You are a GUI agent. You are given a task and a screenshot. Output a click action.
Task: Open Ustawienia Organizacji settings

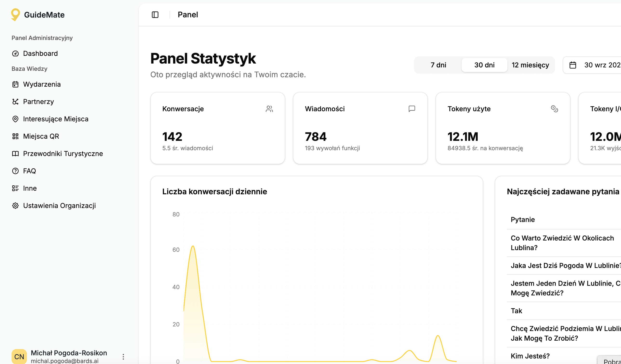click(x=59, y=206)
